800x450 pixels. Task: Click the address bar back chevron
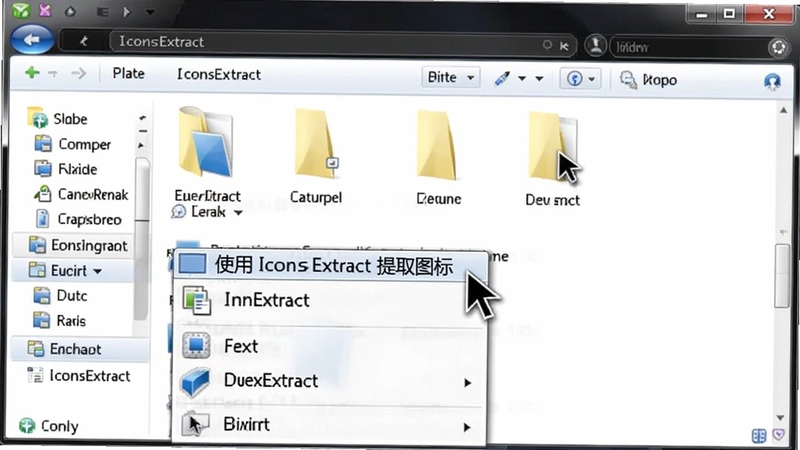[84, 41]
